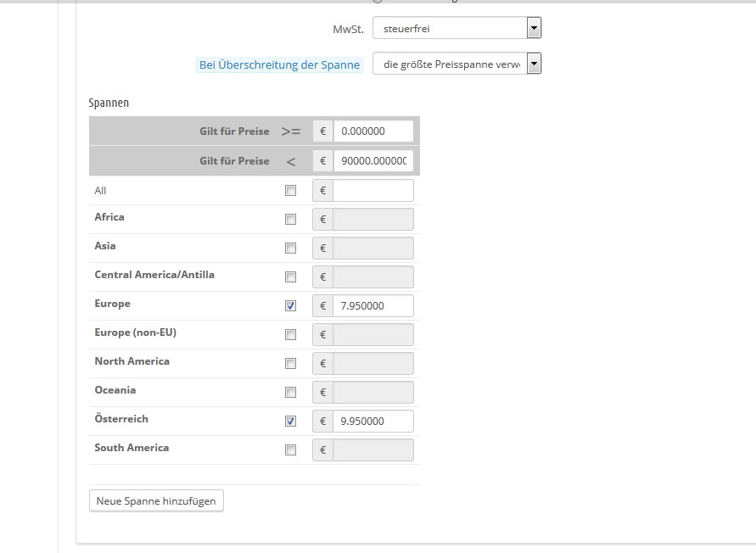The image size is (756, 553).
Task: Open the MwSt. steuerfrei dropdown
Action: pos(456,29)
